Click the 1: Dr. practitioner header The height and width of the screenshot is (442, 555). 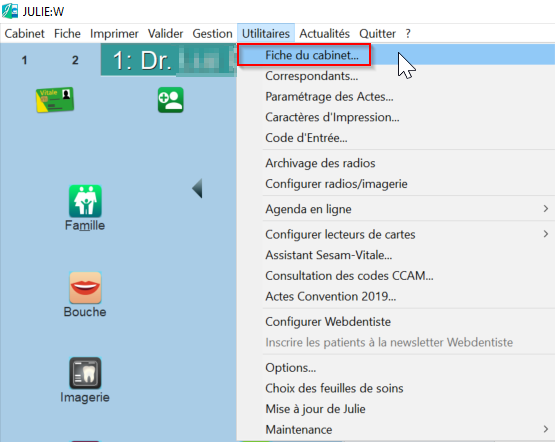(168, 60)
